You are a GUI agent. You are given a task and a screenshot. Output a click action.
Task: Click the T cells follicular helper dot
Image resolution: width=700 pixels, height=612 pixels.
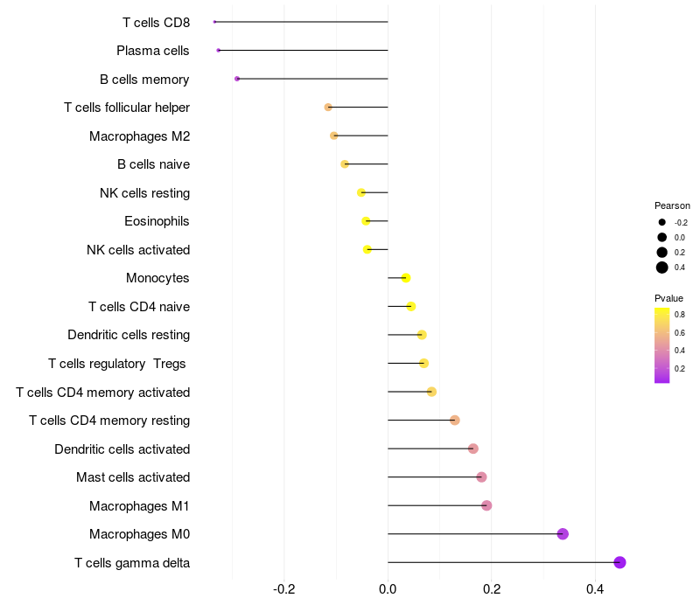click(328, 108)
